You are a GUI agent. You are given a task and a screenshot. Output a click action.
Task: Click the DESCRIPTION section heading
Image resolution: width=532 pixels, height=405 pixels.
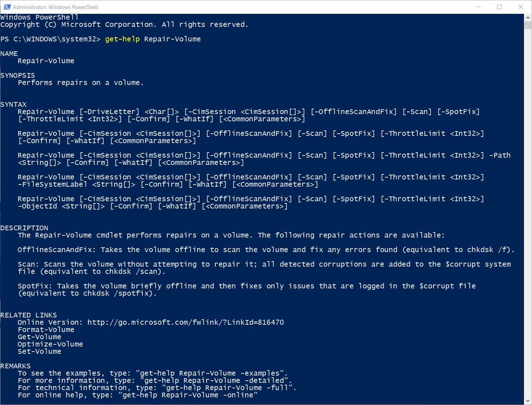24,228
